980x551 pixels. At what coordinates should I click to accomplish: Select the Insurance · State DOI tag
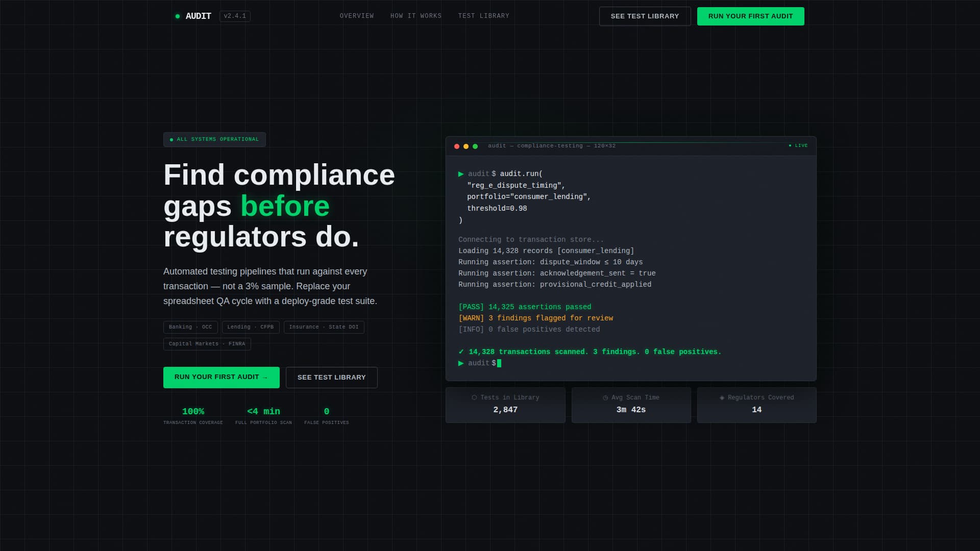tap(324, 327)
